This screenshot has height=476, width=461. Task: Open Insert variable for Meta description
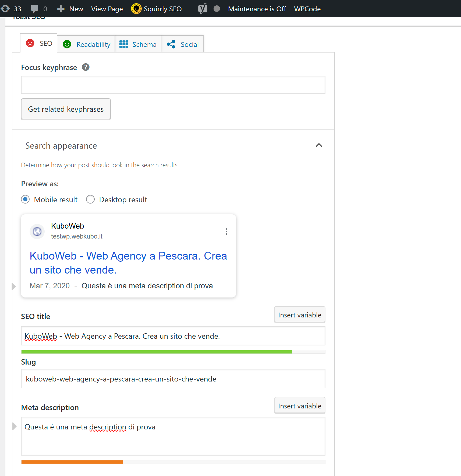299,406
